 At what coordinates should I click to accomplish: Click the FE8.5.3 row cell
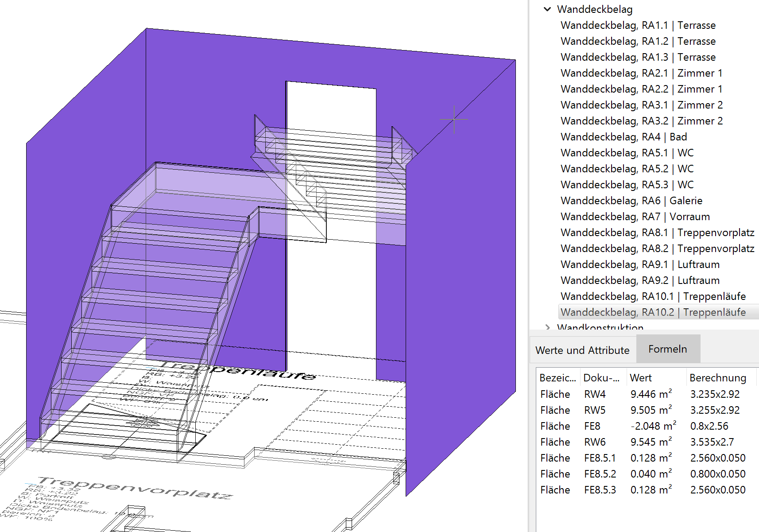600,490
